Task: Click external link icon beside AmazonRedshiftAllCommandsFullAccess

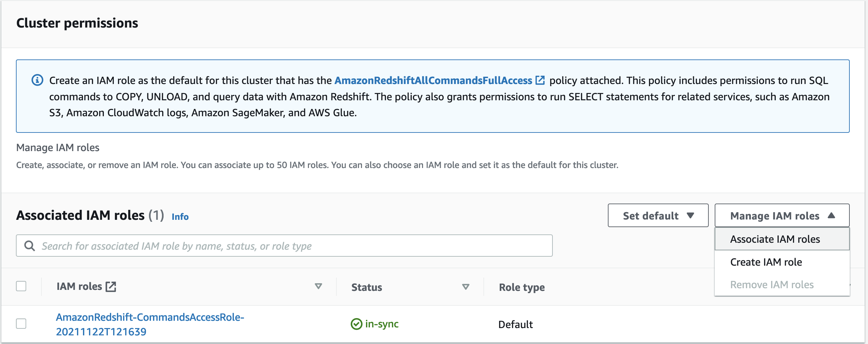Action: [540, 80]
